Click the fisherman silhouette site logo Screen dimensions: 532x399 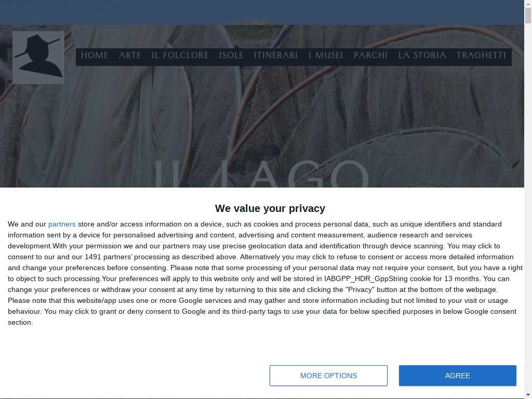(38, 57)
